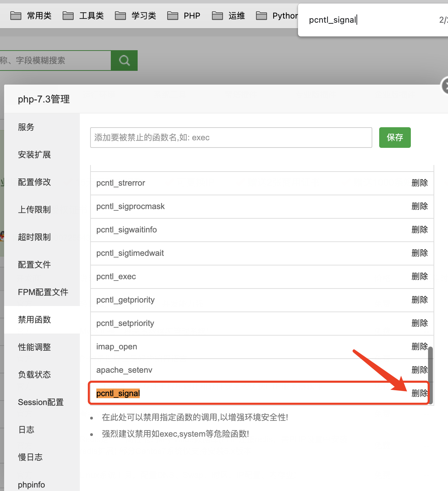This screenshot has width=448, height=491.
Task: Click the pcntl_sigtimedwait function name
Action: (130, 253)
